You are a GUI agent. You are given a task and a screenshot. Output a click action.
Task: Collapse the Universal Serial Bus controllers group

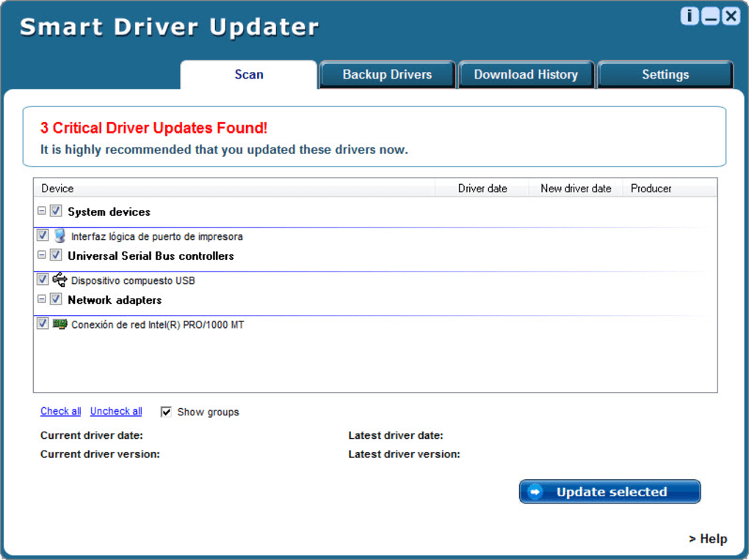42,255
